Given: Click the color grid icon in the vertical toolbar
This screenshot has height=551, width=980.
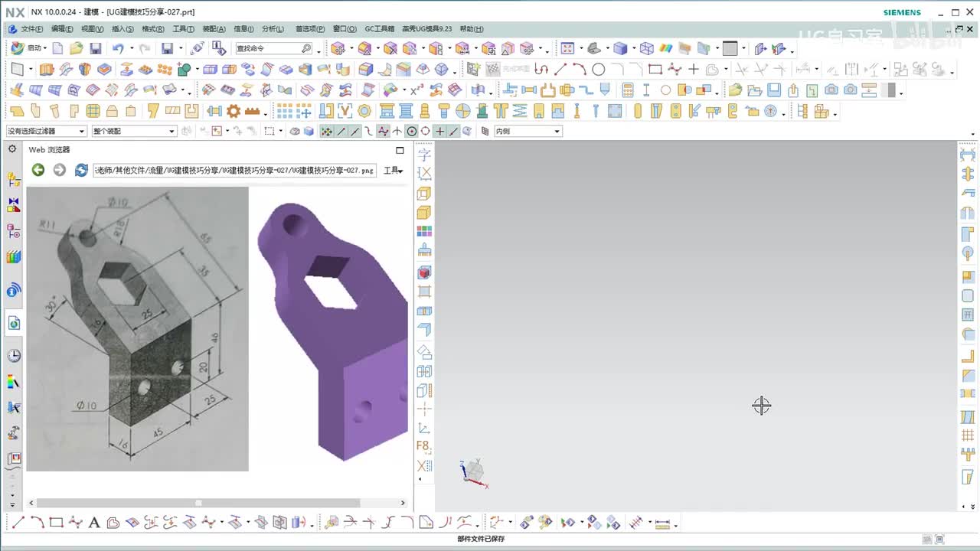Looking at the screenshot, I should click(424, 231).
